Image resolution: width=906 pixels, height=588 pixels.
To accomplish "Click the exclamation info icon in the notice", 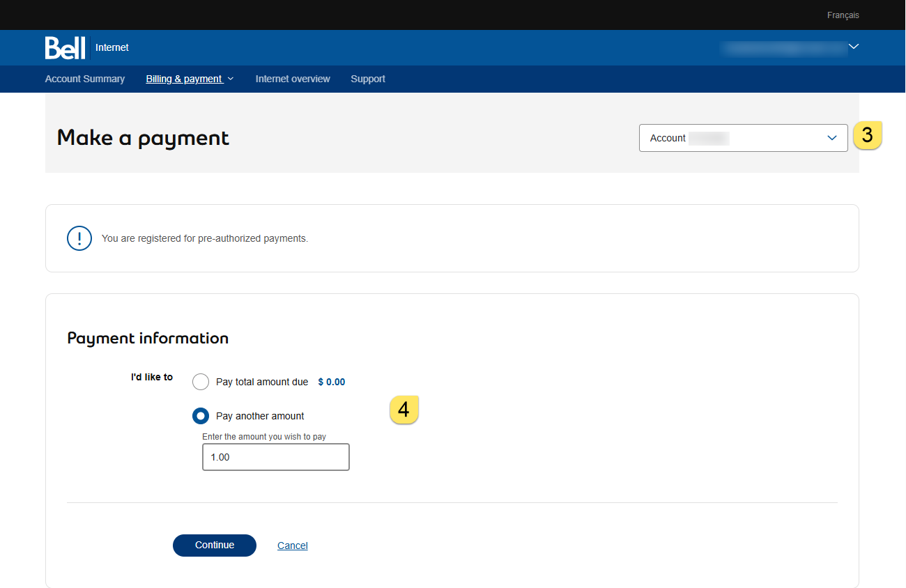I will [x=79, y=238].
